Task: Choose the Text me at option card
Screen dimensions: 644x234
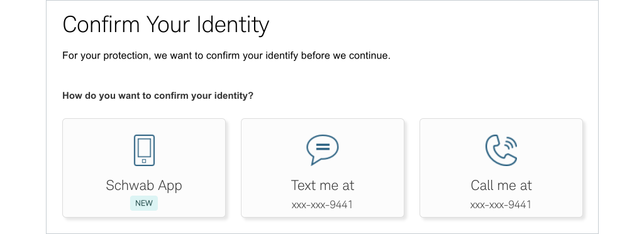Action: point(323,168)
